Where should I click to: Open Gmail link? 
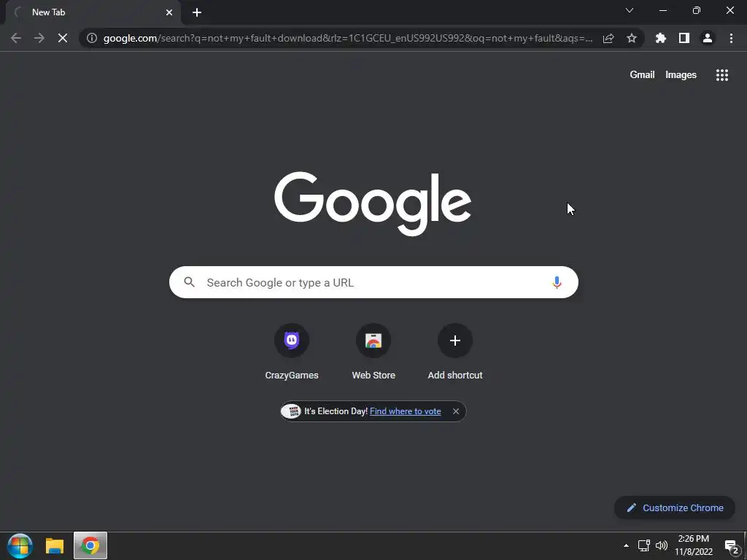coord(642,75)
